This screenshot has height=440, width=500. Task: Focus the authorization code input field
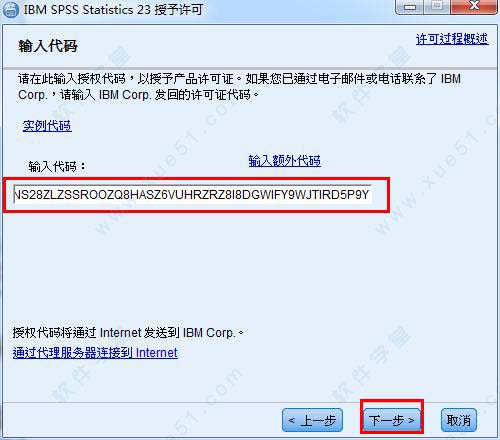(x=192, y=195)
